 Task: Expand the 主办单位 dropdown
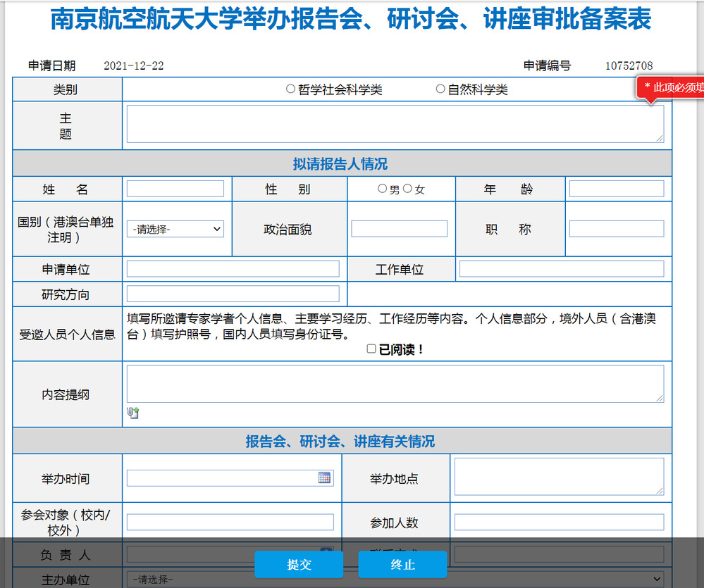point(395,580)
